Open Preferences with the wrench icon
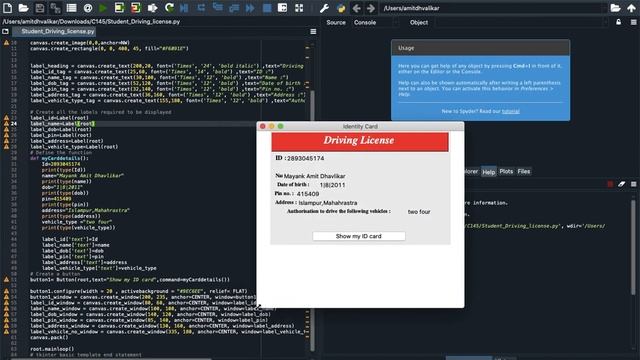 (324, 8)
